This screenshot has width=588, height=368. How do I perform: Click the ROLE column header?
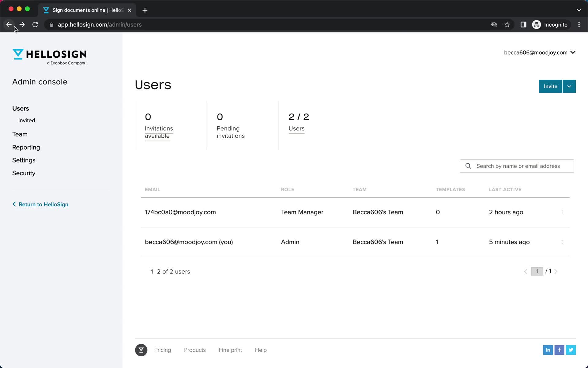pyautogui.click(x=288, y=190)
